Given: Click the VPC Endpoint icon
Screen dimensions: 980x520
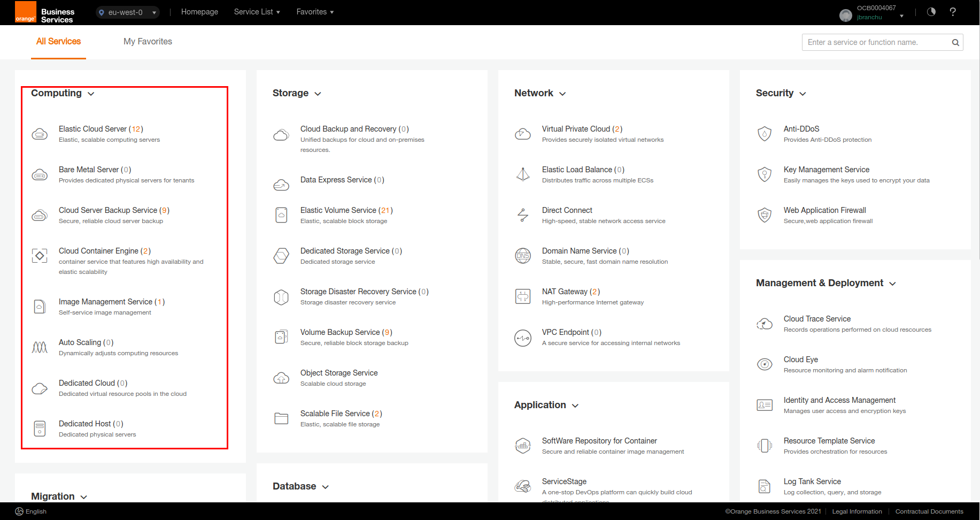Looking at the screenshot, I should 523,337.
